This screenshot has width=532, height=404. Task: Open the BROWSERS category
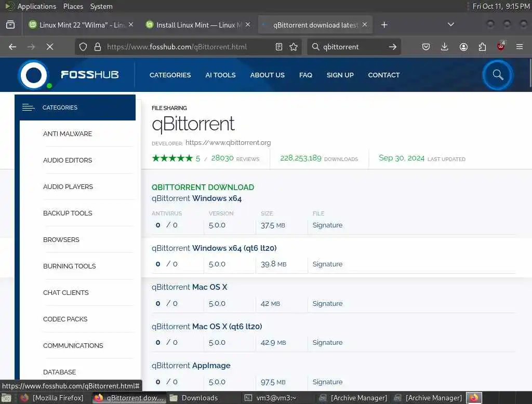(61, 239)
